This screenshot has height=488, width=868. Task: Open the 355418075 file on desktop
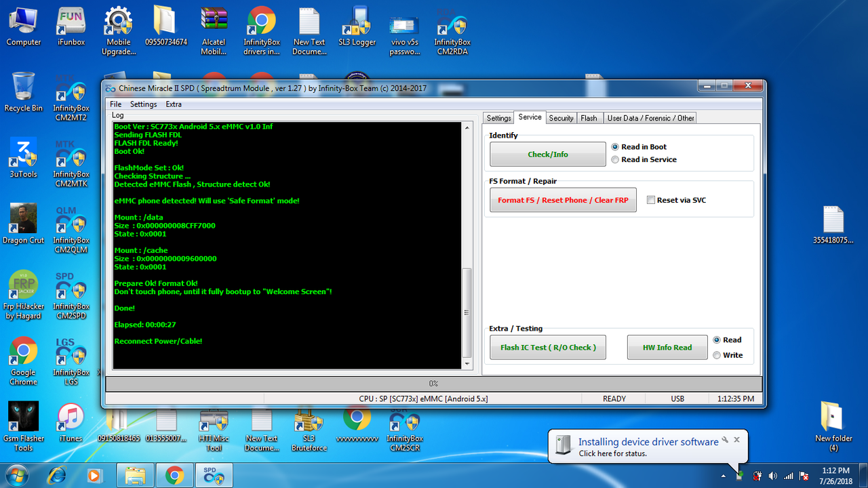pyautogui.click(x=833, y=225)
